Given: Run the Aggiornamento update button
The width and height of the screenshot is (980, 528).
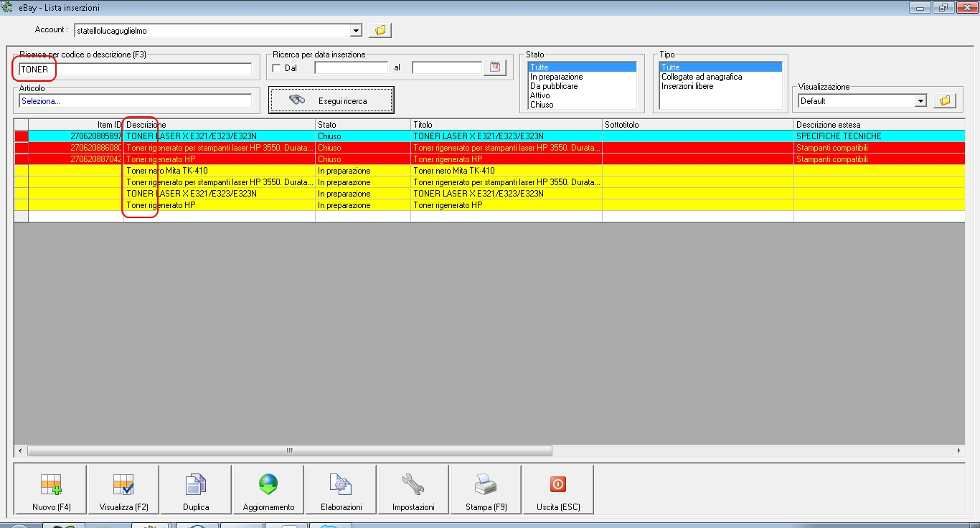Looking at the screenshot, I should coord(268,489).
